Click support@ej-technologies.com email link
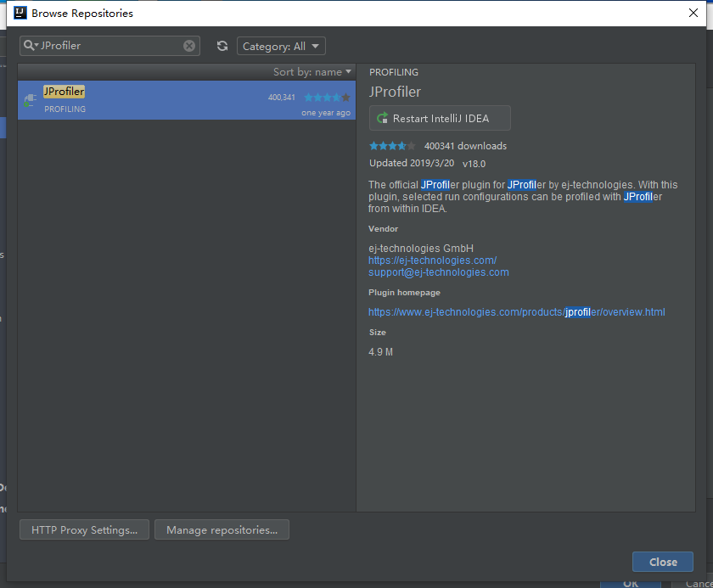This screenshot has height=588, width=713. click(438, 272)
